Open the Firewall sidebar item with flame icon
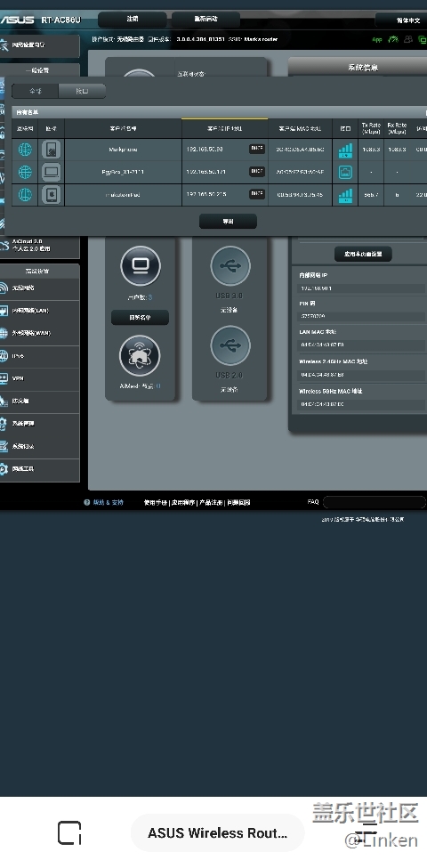427x868 pixels. click(x=39, y=401)
